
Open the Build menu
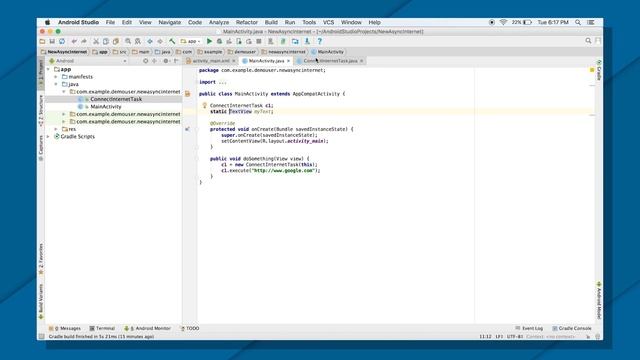[x=271, y=22]
